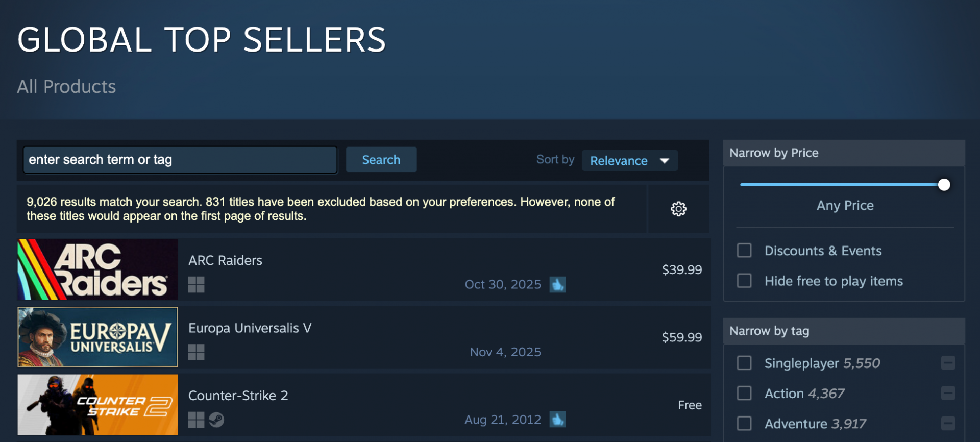The width and height of the screenshot is (980, 442).
Task: Open the Sort by Relevance dropdown
Action: coord(629,160)
